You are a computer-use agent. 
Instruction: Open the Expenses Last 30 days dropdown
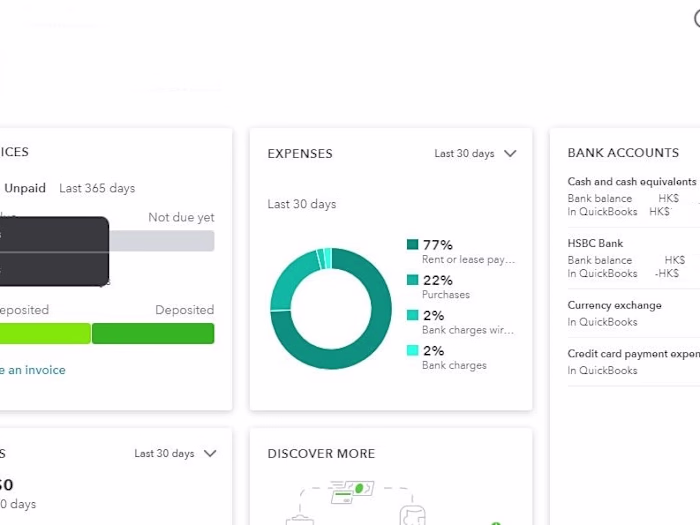pos(475,154)
